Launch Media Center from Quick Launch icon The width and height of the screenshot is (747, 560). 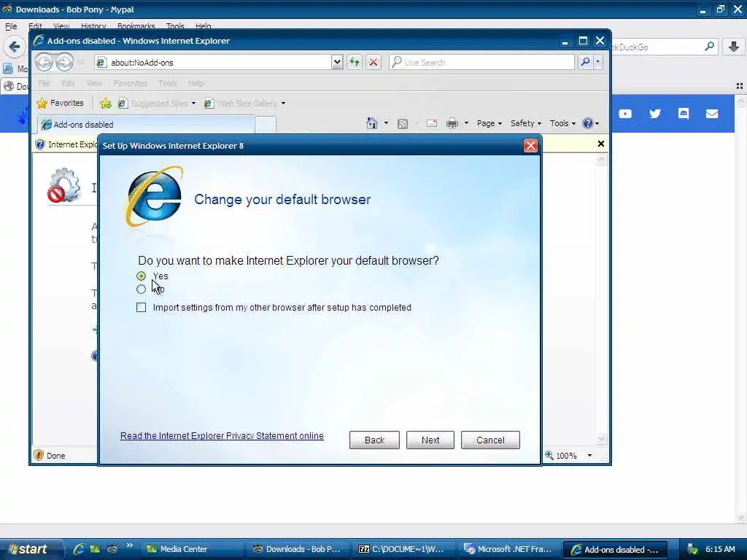tap(95, 549)
